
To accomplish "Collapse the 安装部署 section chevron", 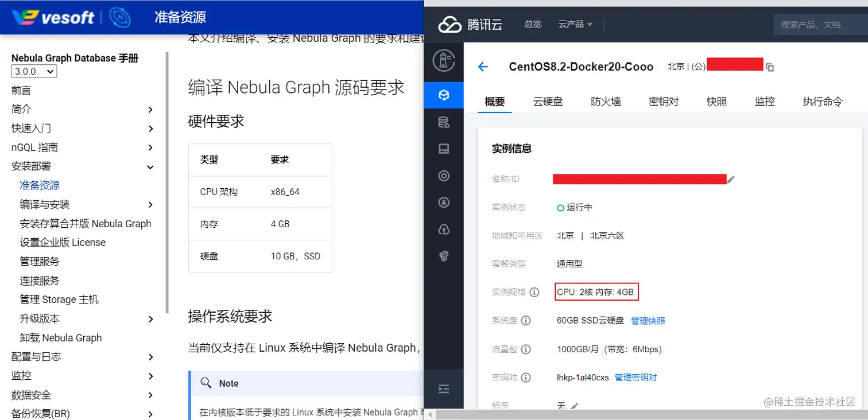I will tap(150, 167).
